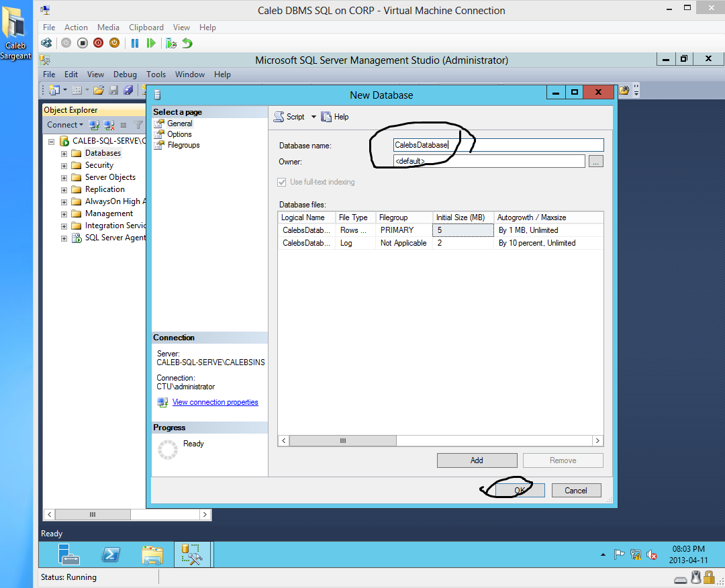The height and width of the screenshot is (588, 725).
Task: Click the Open File folder icon in SSMS toolbar
Action: 98,90
